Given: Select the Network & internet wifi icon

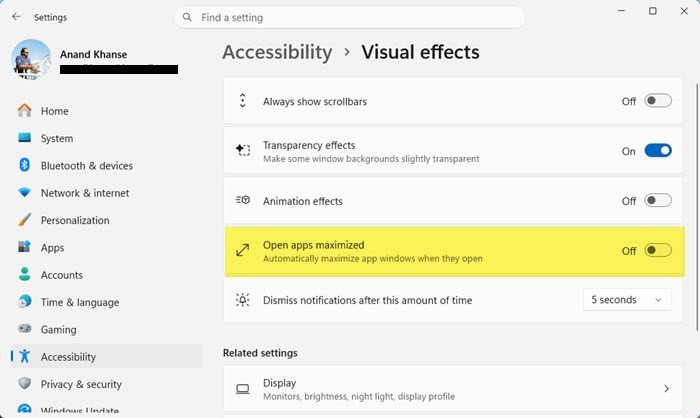Looking at the screenshot, I should click(x=25, y=192).
